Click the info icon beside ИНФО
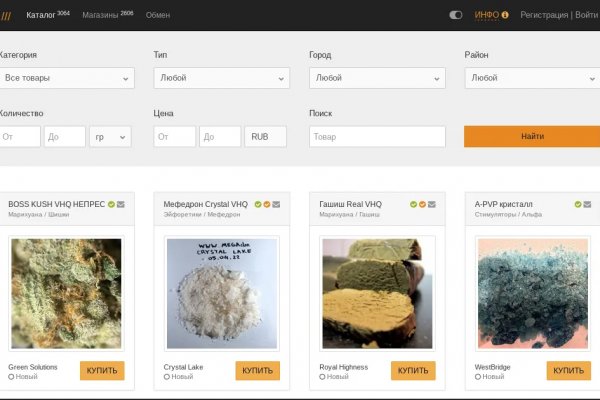Viewport: 600px width, 400px height. coord(505,15)
